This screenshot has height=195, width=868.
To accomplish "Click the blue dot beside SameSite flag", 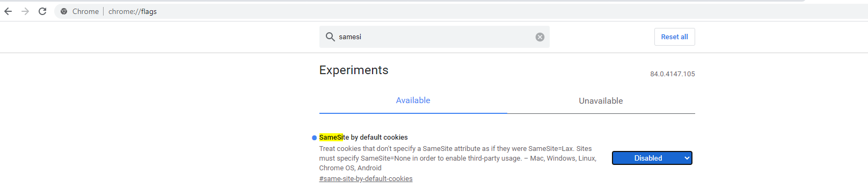I will (x=315, y=138).
